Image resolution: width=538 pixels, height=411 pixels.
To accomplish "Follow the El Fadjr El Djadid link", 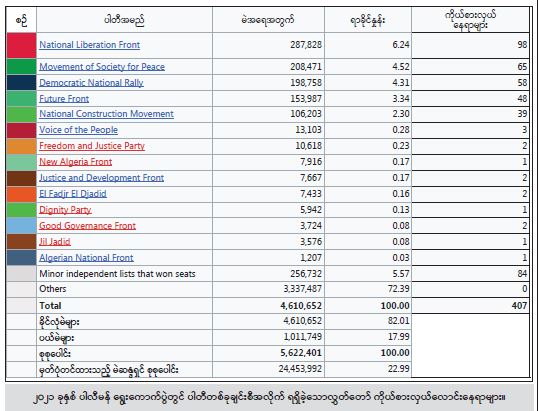I will tap(73, 194).
